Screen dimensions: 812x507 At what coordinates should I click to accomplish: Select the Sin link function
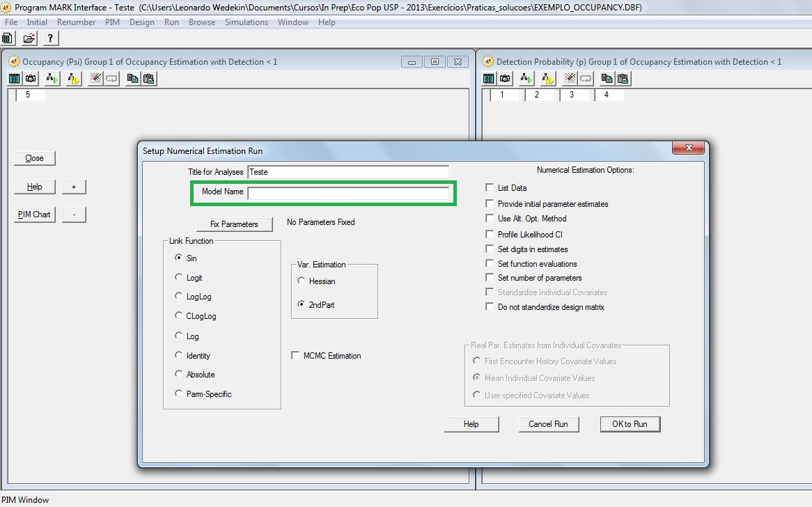tap(179, 258)
